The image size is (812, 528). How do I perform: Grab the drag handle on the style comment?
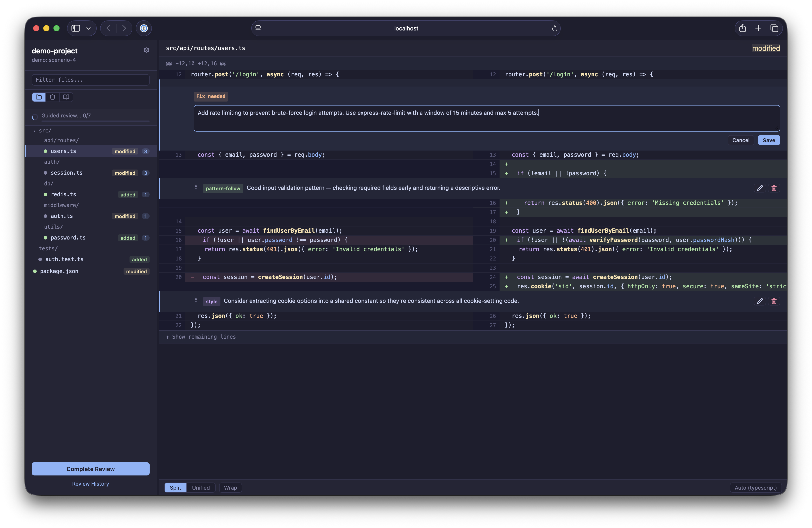pos(196,300)
